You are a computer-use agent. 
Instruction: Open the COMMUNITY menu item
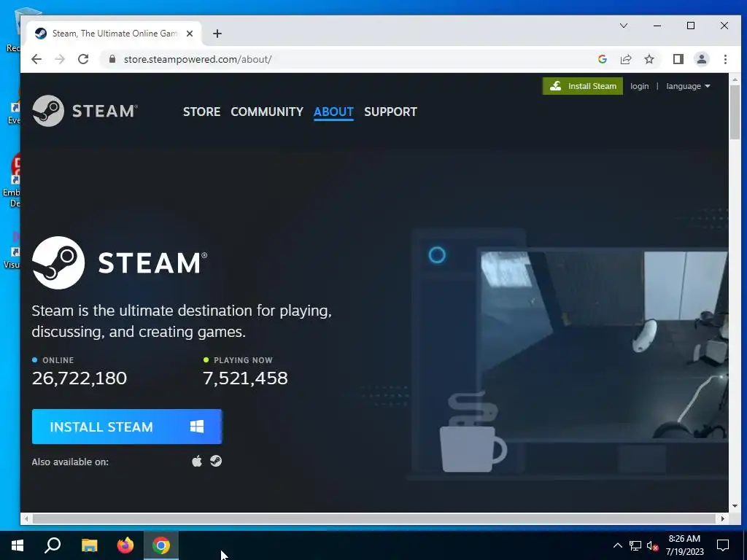pos(267,112)
